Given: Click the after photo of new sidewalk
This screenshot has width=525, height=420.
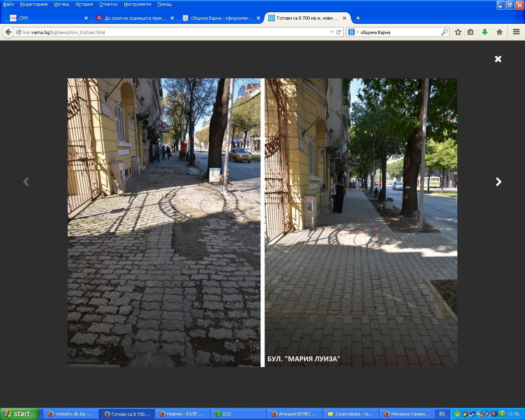Looking at the screenshot, I should 361,222.
